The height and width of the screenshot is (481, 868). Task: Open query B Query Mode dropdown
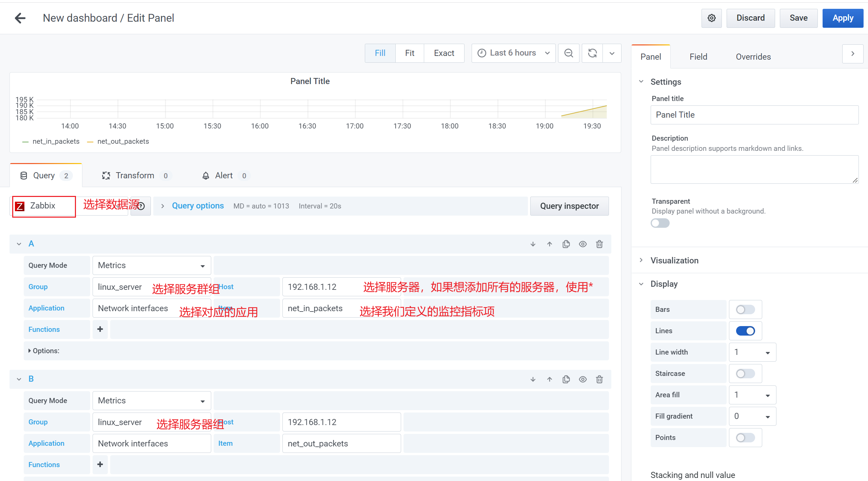click(152, 401)
